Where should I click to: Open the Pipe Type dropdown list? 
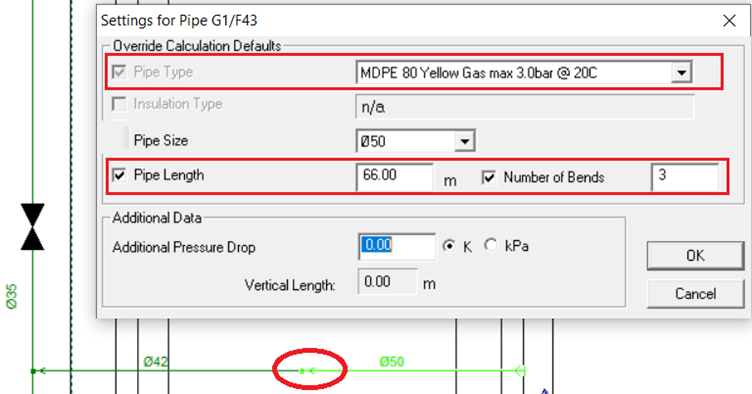pos(681,73)
